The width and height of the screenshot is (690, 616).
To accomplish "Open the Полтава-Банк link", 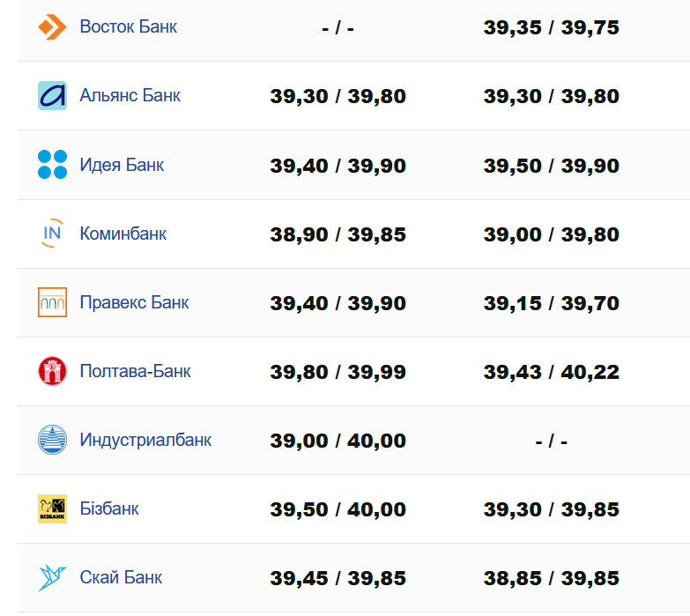I will pos(135,371).
